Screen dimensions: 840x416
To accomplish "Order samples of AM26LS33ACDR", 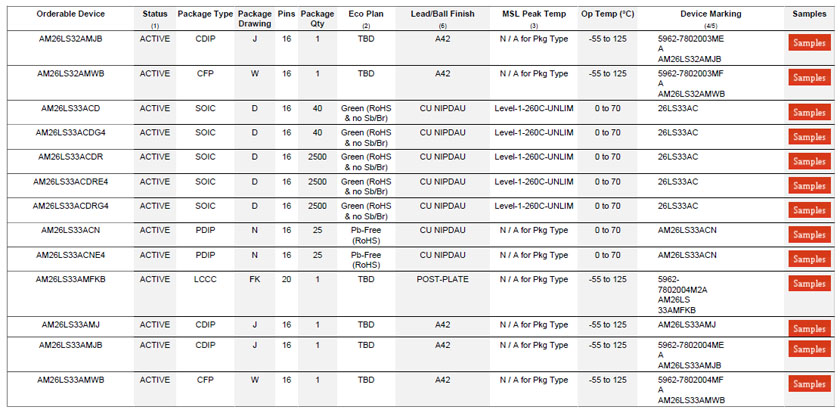I will [809, 161].
